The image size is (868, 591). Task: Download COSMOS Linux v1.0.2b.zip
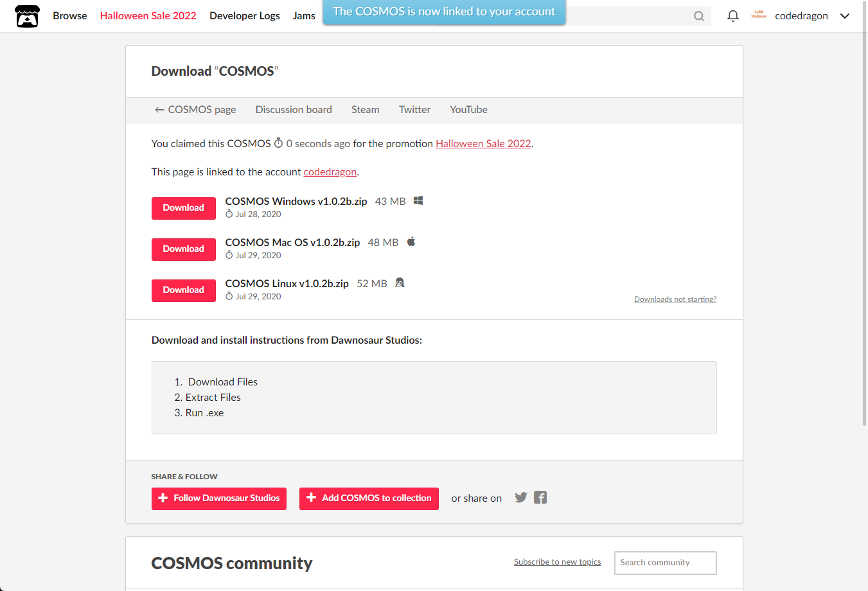[x=184, y=290]
